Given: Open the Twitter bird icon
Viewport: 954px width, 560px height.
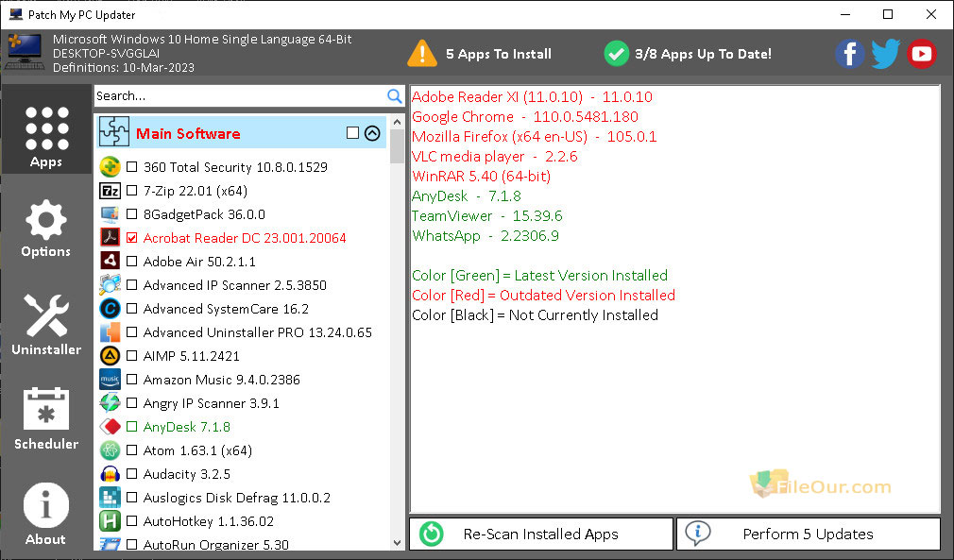Looking at the screenshot, I should click(885, 54).
